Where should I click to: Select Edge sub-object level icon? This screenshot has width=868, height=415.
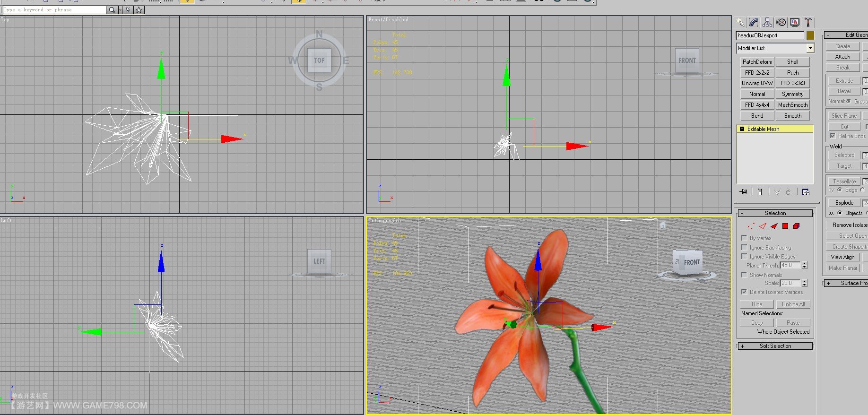763,226
